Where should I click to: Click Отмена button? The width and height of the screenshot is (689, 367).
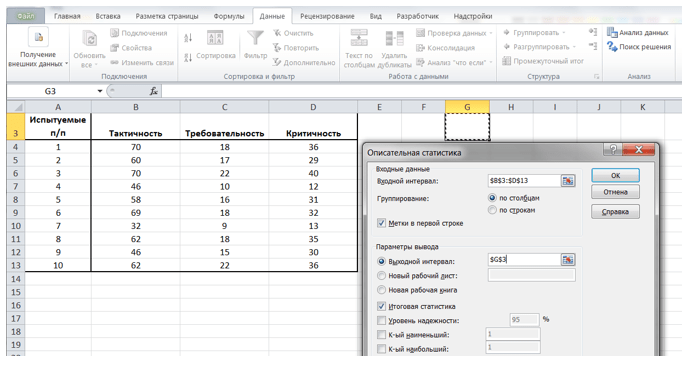click(615, 192)
